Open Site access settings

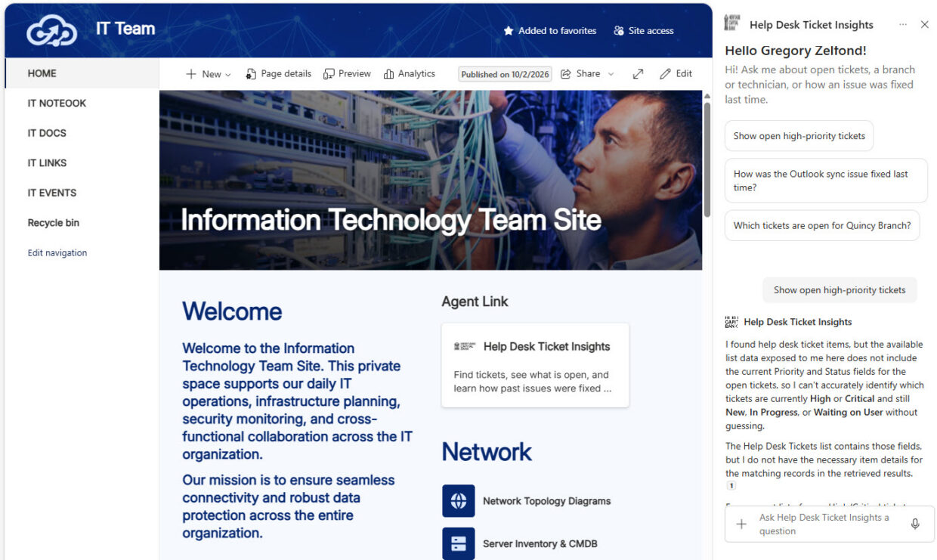(x=643, y=31)
